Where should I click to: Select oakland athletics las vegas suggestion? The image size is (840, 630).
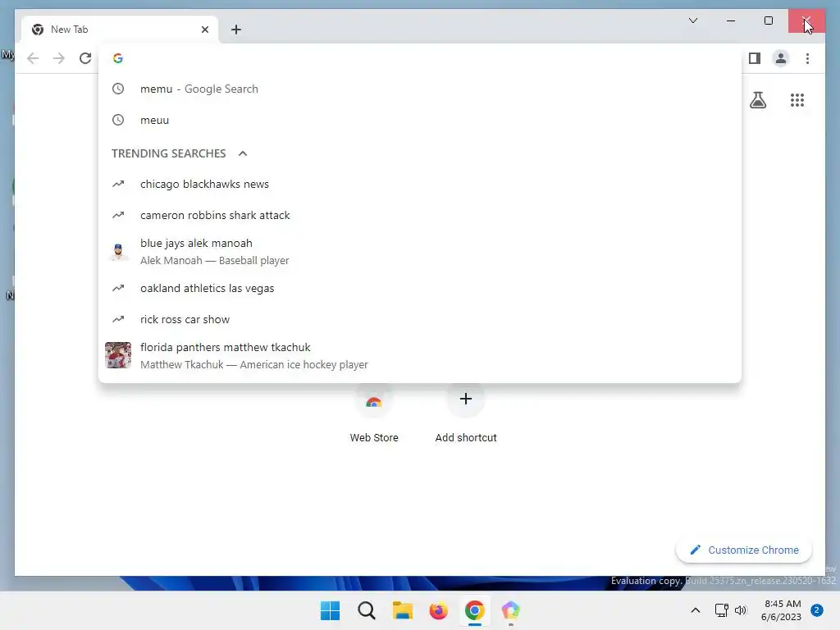(420, 288)
